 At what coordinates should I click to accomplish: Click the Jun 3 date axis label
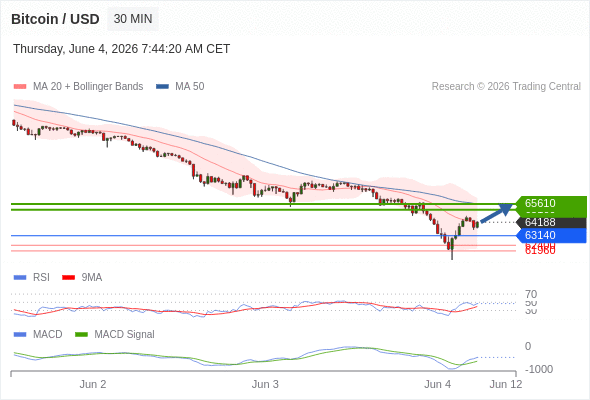click(x=265, y=384)
